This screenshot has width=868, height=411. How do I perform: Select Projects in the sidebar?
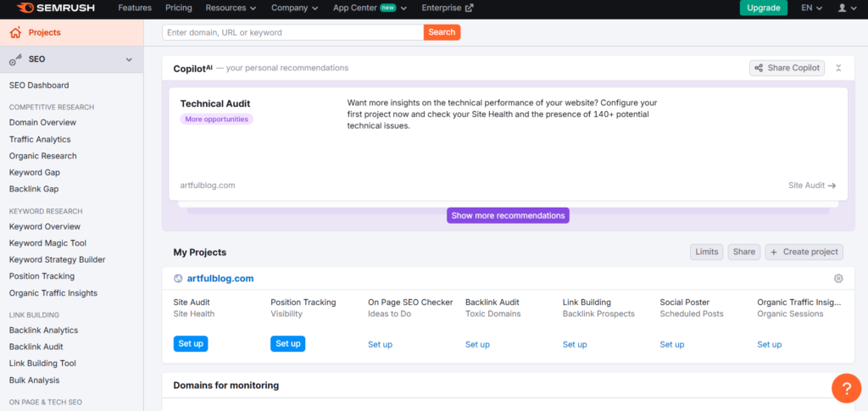tap(71, 33)
